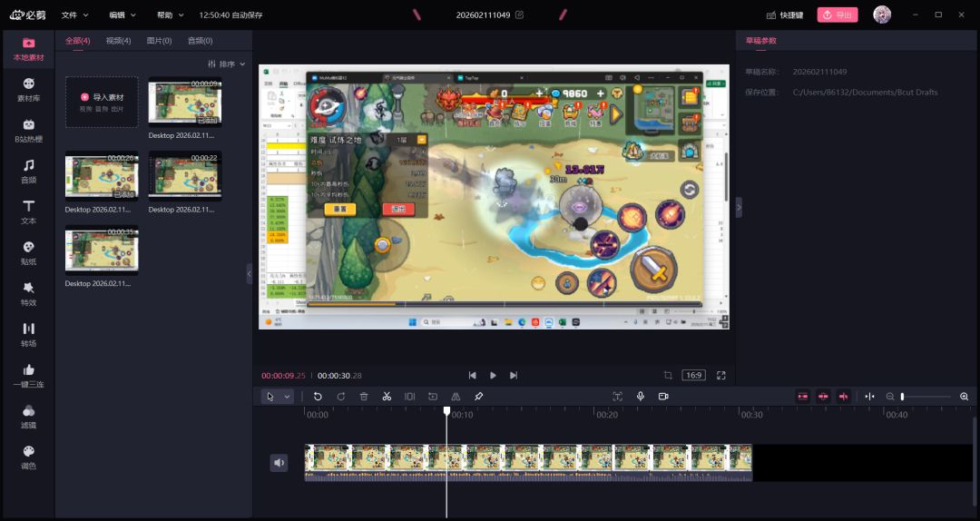Toggle the middle pink auto-snap switch
The width and height of the screenshot is (980, 521).
click(823, 397)
